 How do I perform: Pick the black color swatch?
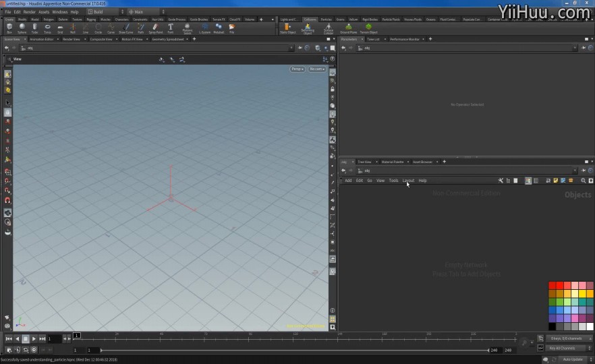coord(552,326)
